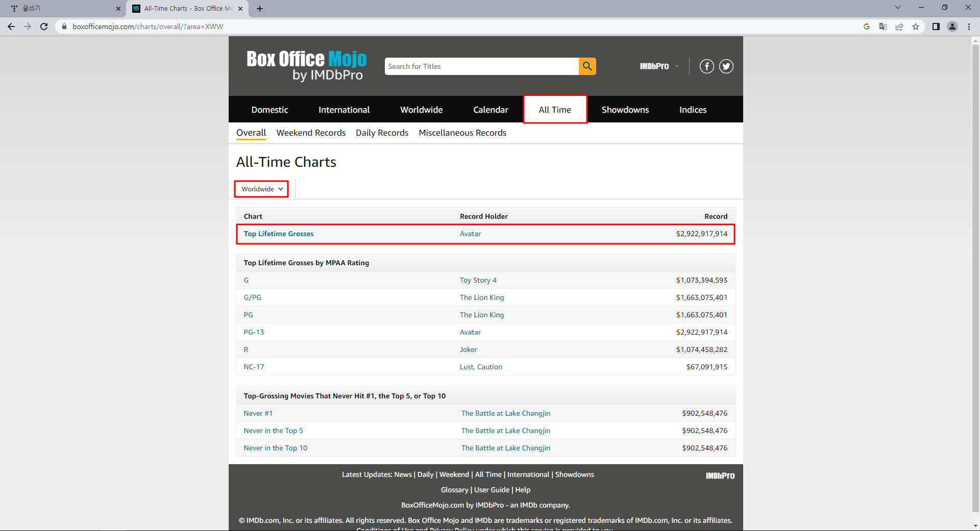Switch to the Overall sub-tab

pos(251,133)
